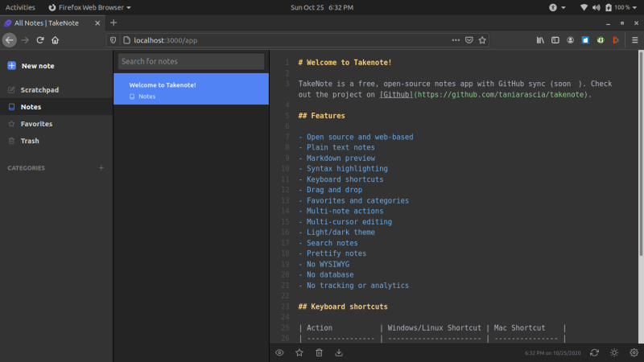Screen dimensions: 644x362
Task: Sync notes with refresh icon
Action: point(594,352)
